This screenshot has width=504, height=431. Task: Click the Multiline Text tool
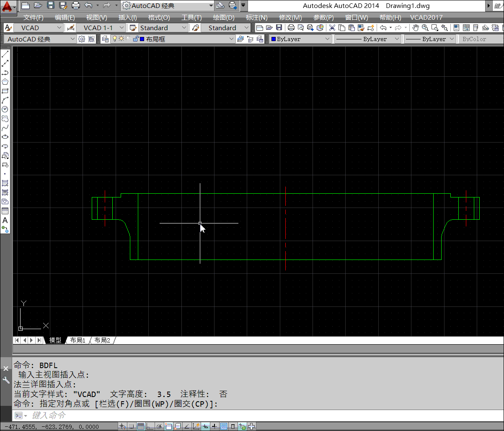click(x=5, y=220)
